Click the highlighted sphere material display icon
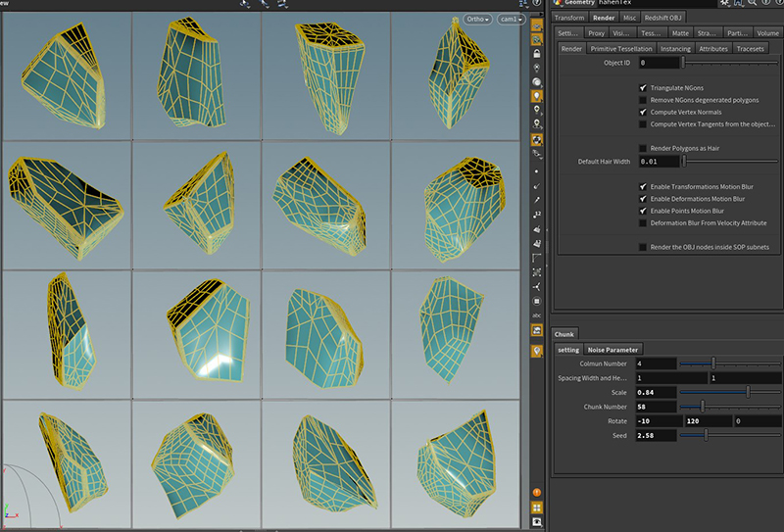 point(536,139)
